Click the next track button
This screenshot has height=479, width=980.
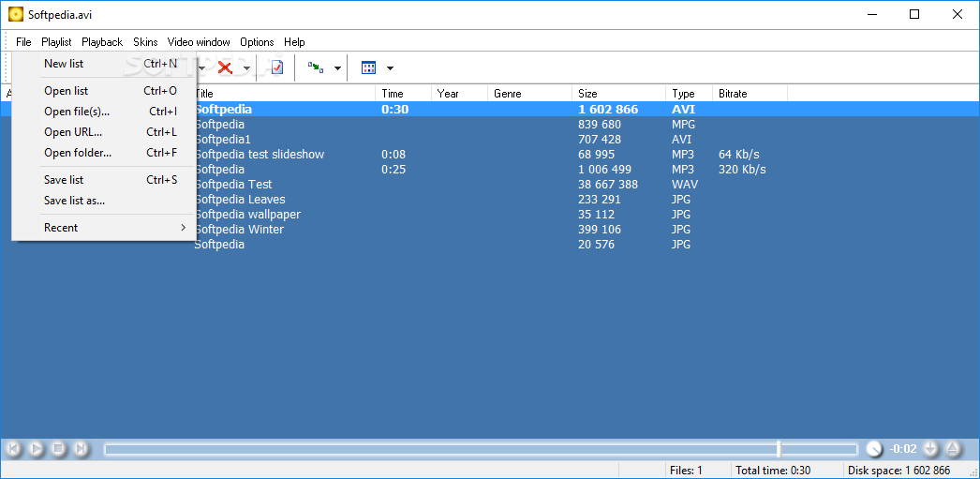[x=80, y=448]
